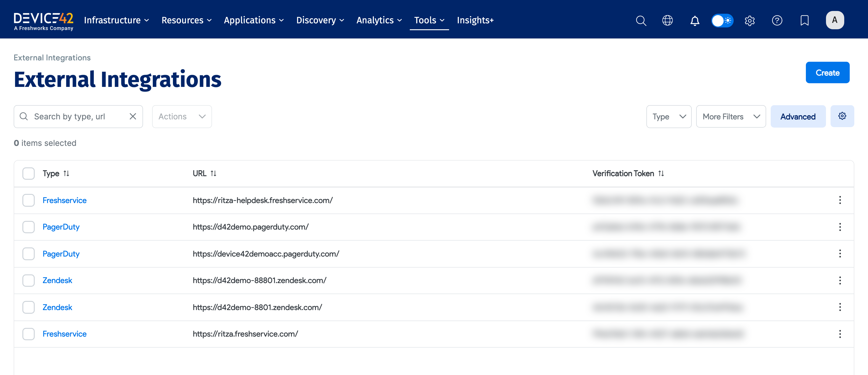This screenshot has height=375, width=868.
Task: Check the ritza.freshservice.com row checkbox
Action: (29, 334)
